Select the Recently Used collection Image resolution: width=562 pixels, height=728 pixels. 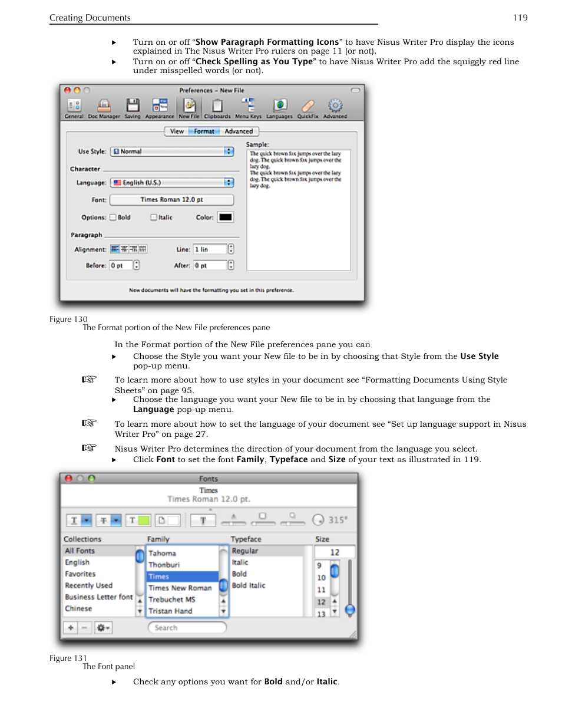[x=99, y=585]
